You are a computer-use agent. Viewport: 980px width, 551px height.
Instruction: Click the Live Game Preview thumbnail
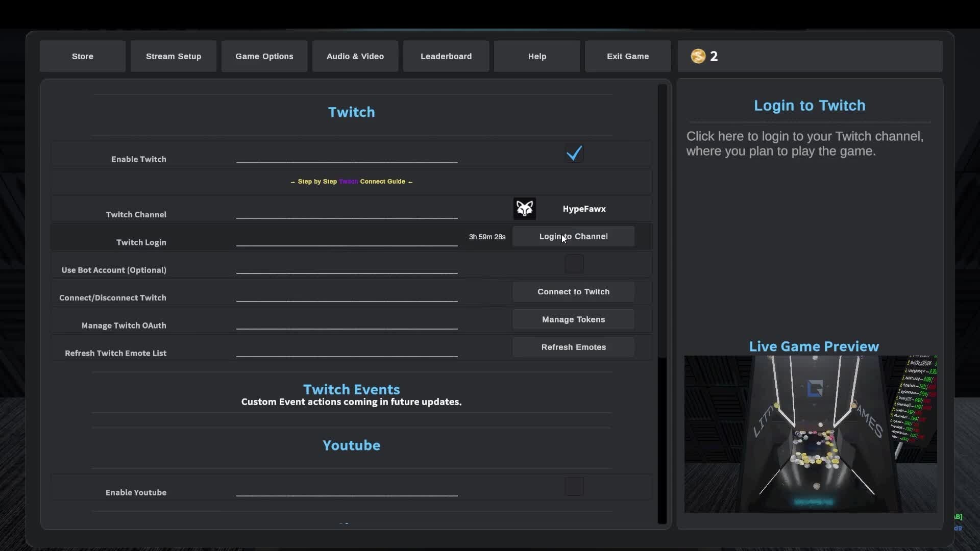pyautogui.click(x=811, y=434)
